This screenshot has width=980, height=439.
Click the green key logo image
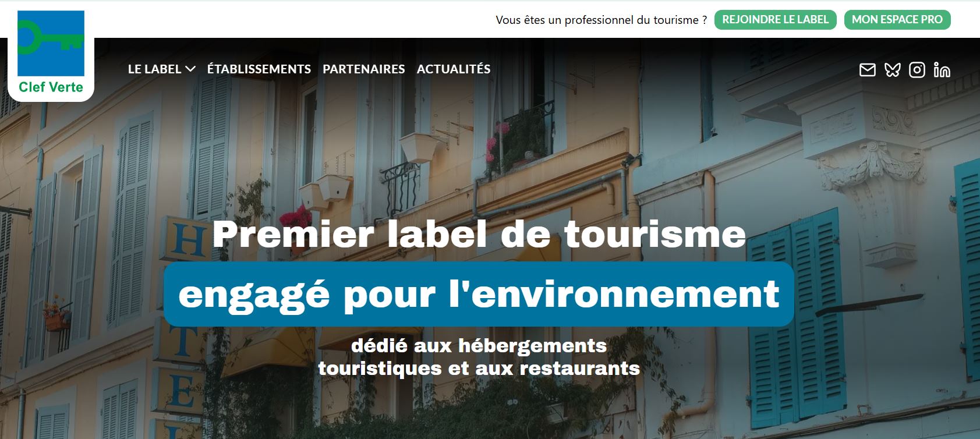point(51,43)
